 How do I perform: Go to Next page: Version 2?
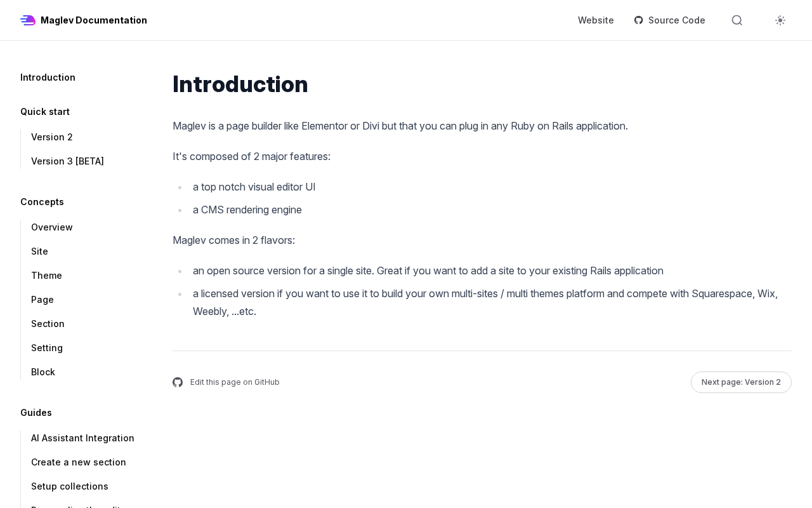(741, 382)
